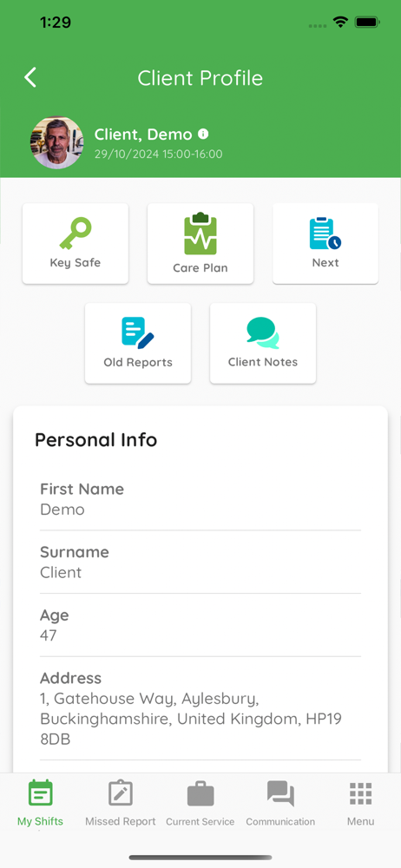Viewport: 401px width, 868px height.
Task: Tap the Key Safe label text
Action: coord(76,262)
